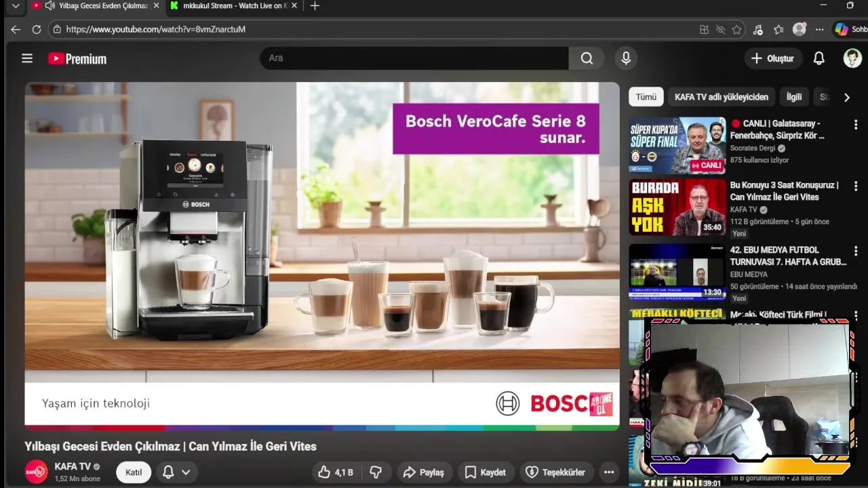Click the Oluştur create button
The image size is (868, 488).
click(772, 58)
